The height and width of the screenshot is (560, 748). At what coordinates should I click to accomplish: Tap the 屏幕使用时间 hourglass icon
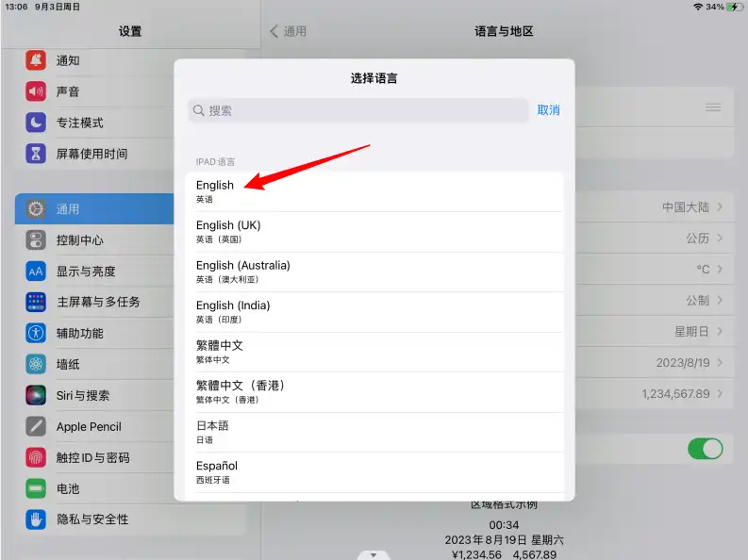(x=36, y=154)
